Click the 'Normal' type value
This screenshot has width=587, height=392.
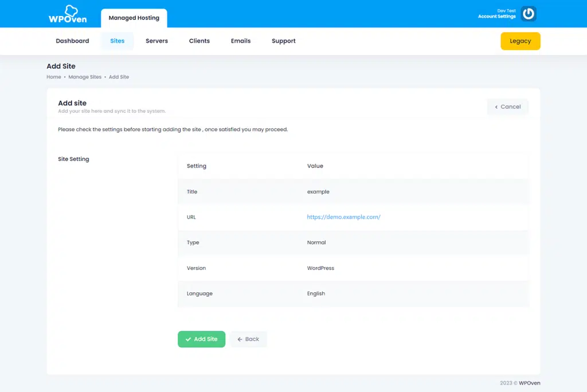pos(316,242)
